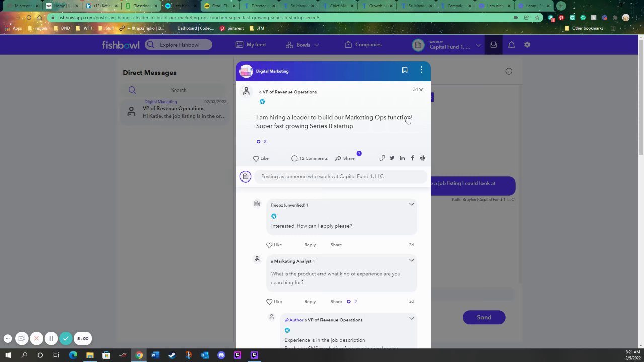Send the direct message
Image resolution: width=644 pixels, height=362 pixels.
(x=484, y=317)
